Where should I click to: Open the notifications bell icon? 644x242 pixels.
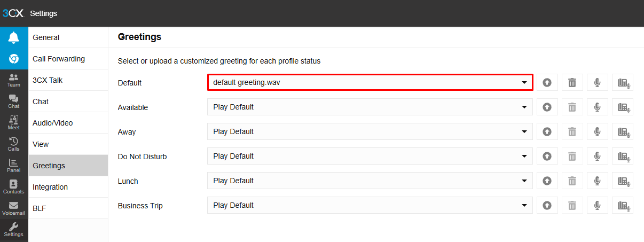coord(14,37)
